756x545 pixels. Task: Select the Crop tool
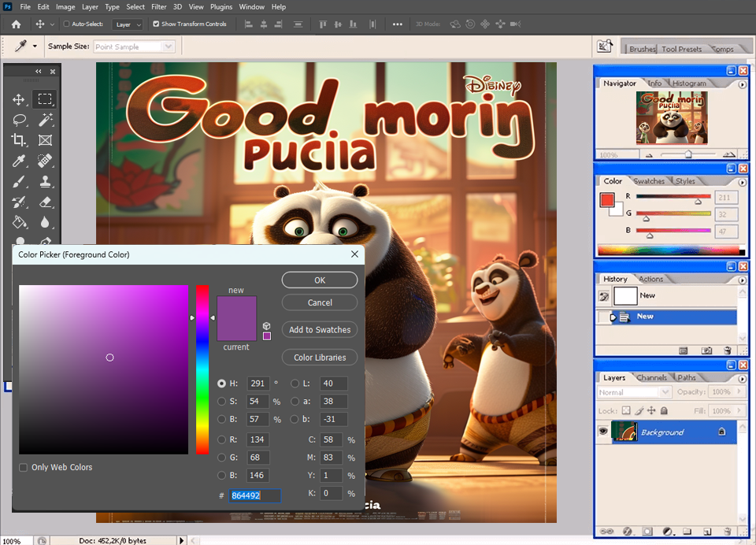pyautogui.click(x=18, y=140)
